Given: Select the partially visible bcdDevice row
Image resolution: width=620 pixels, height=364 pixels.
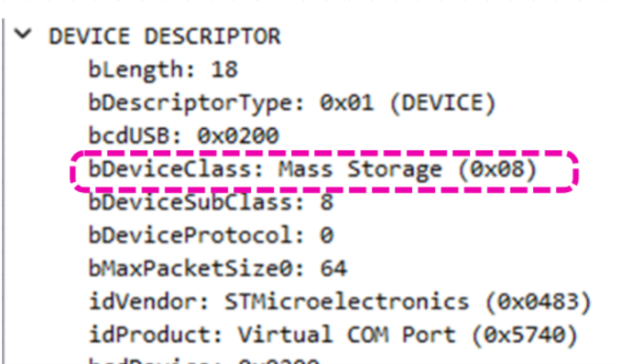Looking at the screenshot, I should point(203,360).
